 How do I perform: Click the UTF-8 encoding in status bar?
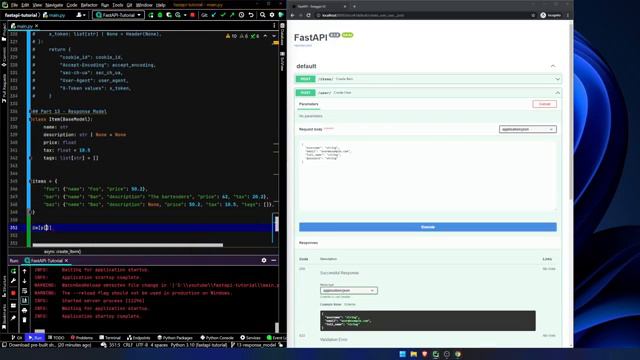142,345
